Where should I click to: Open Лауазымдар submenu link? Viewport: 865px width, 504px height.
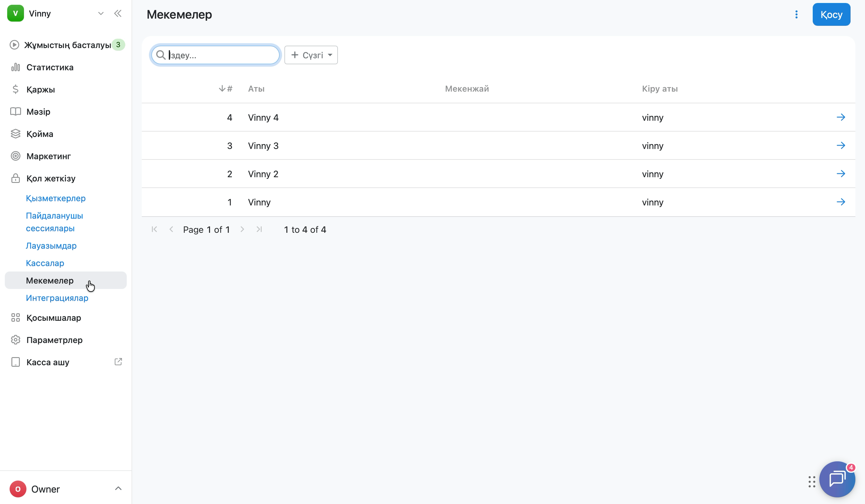point(51,246)
